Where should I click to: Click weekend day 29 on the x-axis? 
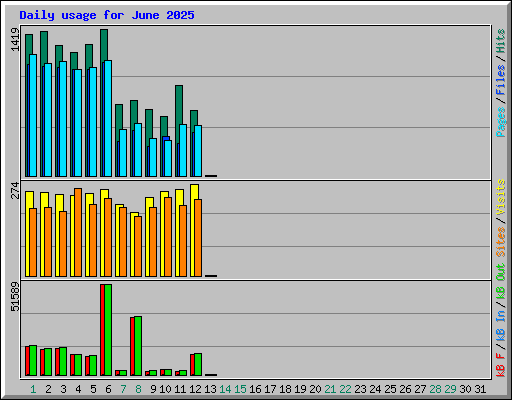pyautogui.click(x=450, y=389)
